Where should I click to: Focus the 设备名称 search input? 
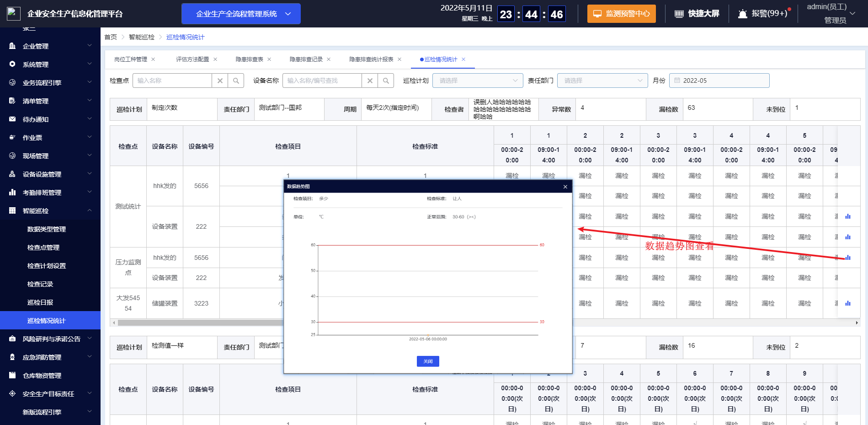(322, 81)
